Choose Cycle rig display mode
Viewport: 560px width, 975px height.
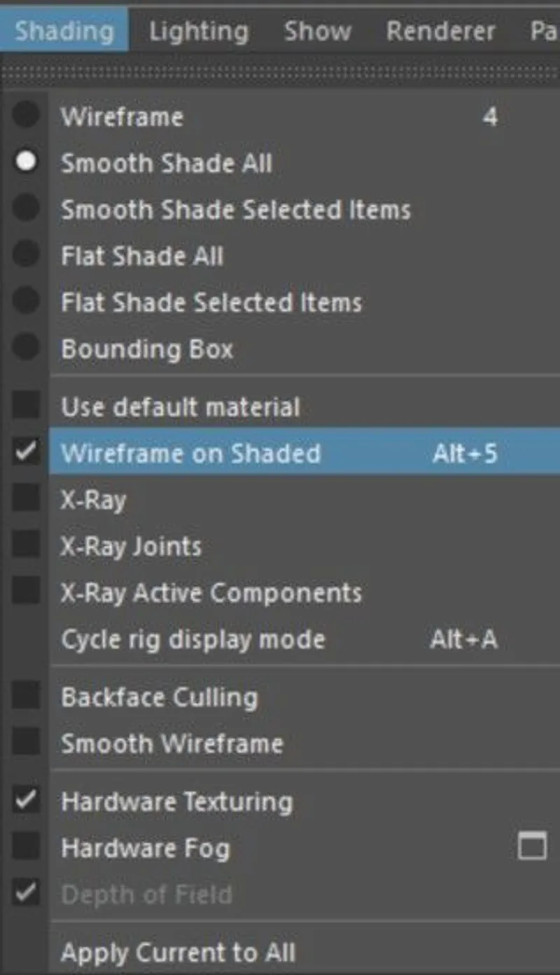(x=193, y=638)
